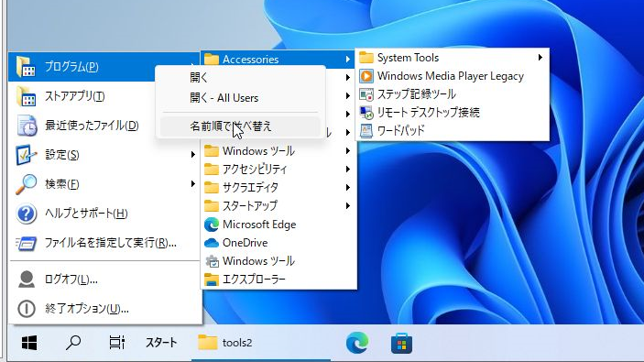Click the WordPad (ワードパッド) icon
The height and width of the screenshot is (362, 644).
coord(366,131)
